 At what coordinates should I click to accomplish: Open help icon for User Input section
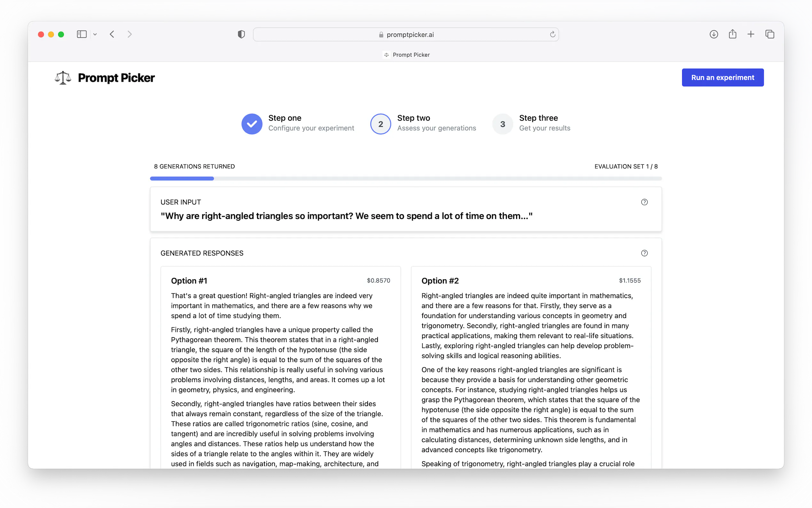pyautogui.click(x=644, y=202)
